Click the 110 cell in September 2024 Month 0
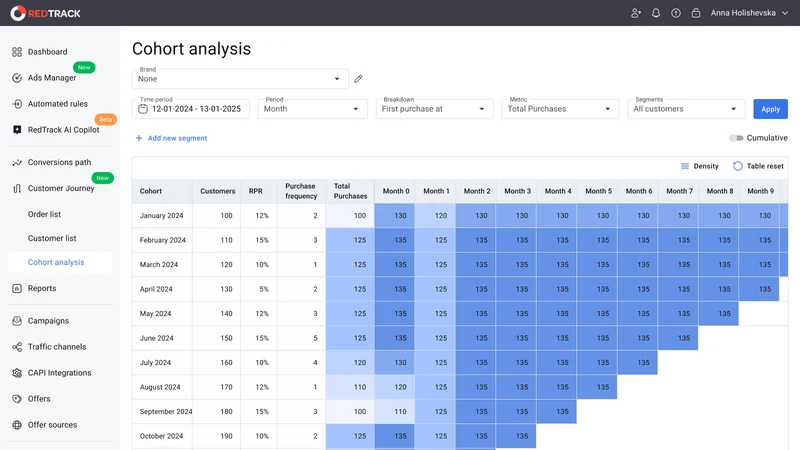 pos(395,411)
